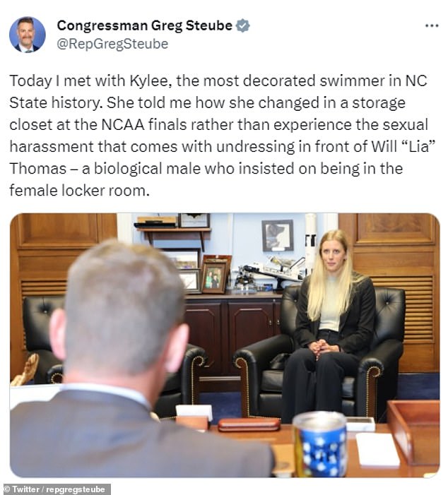
Task: Click the framed picture hanging on wall
Action: pyautogui.click(x=278, y=236)
